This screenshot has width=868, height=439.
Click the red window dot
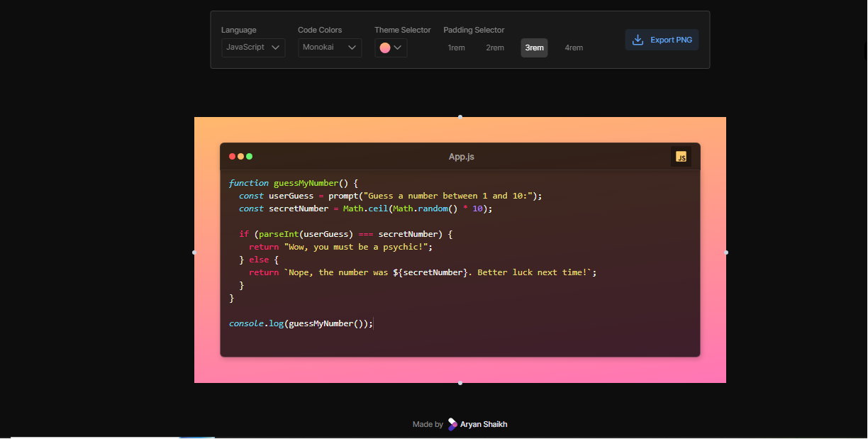(232, 157)
